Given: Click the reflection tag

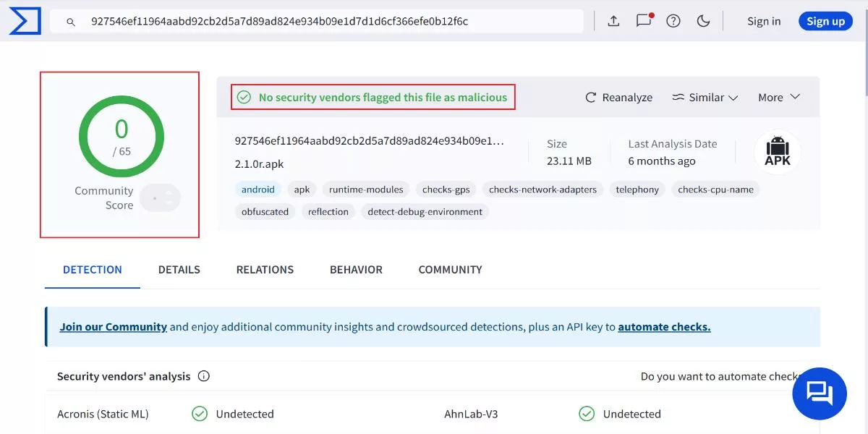Looking at the screenshot, I should pos(328,212).
